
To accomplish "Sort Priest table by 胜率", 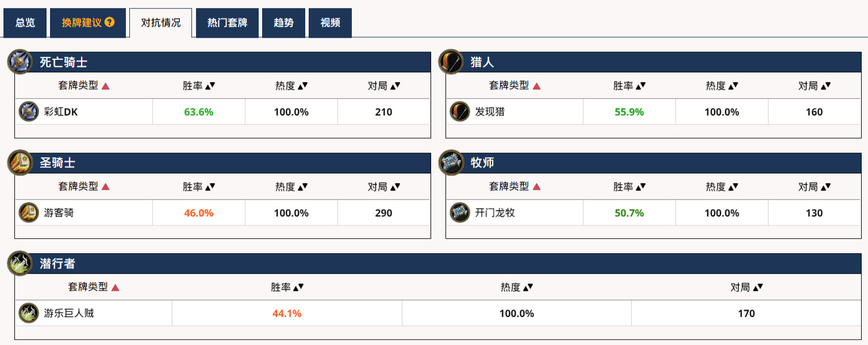I will pyautogui.click(x=629, y=187).
